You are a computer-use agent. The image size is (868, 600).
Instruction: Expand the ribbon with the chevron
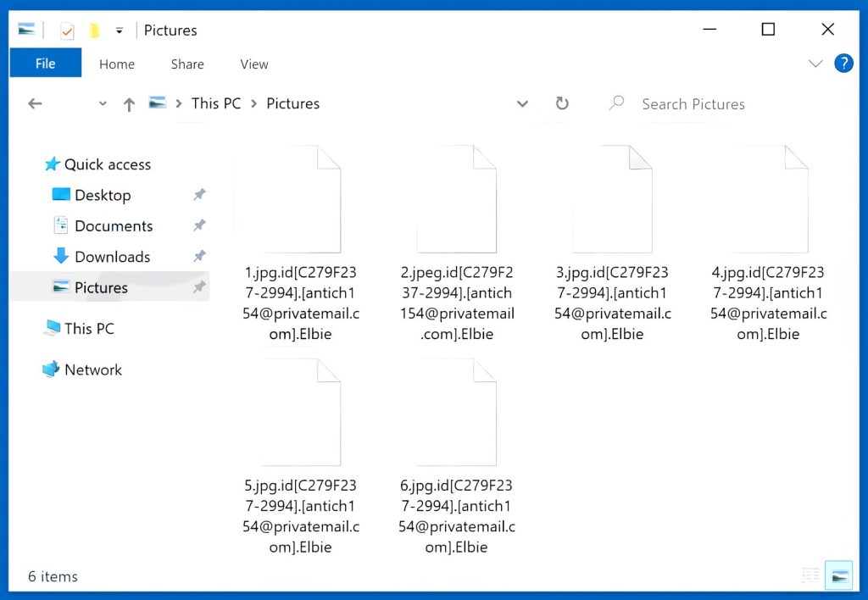coord(815,64)
